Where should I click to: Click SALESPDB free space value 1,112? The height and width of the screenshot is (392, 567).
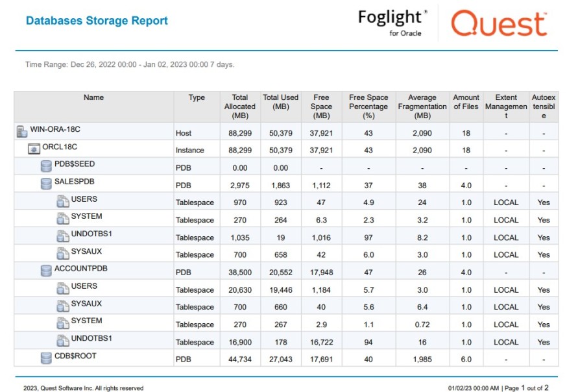pyautogui.click(x=321, y=186)
